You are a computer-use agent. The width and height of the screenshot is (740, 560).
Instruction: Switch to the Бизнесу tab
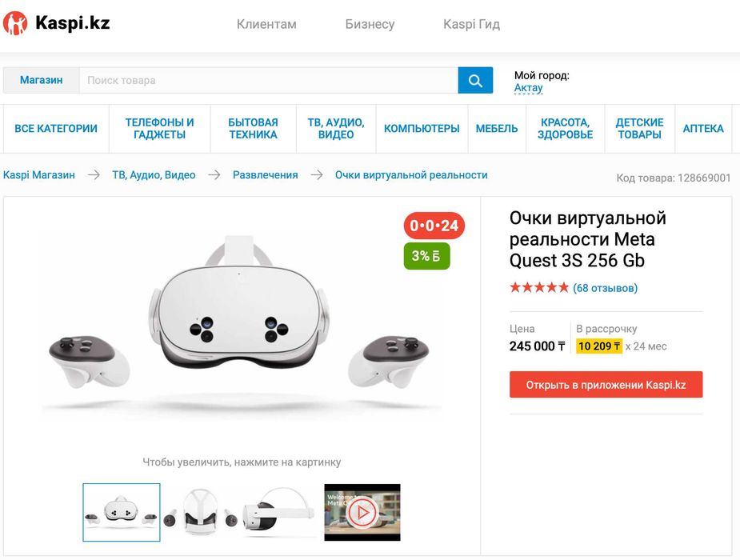(x=370, y=24)
